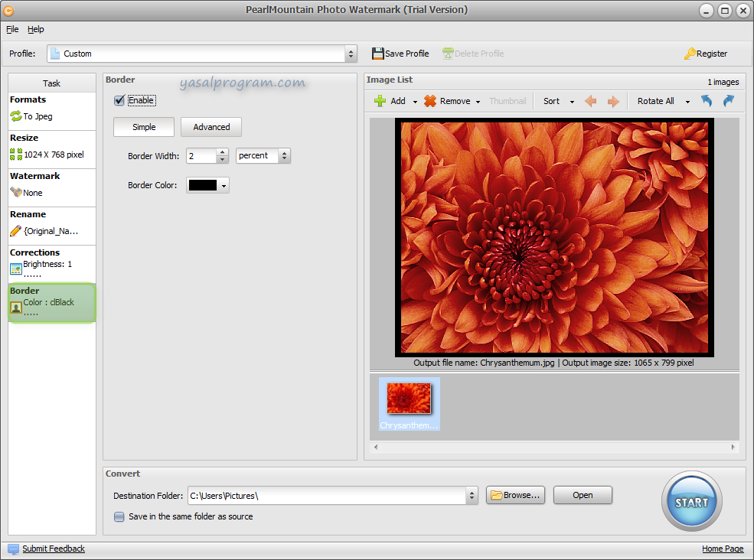Click the green Add images icon
Viewport: 754px width, 560px height.
380,101
